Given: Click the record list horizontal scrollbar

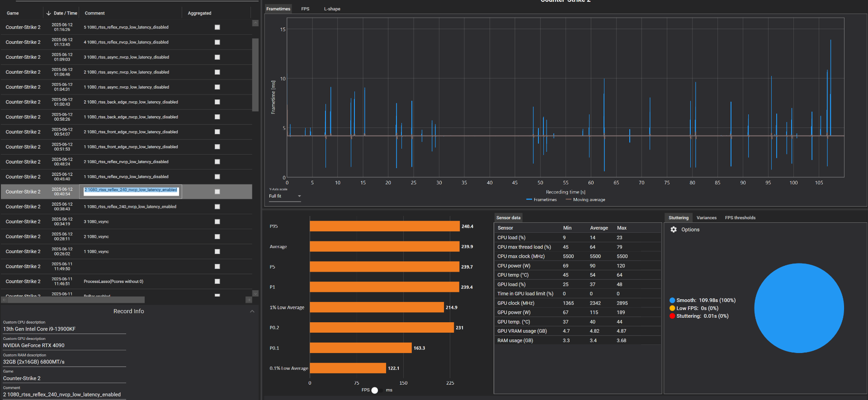Looking at the screenshot, I should 75,300.
